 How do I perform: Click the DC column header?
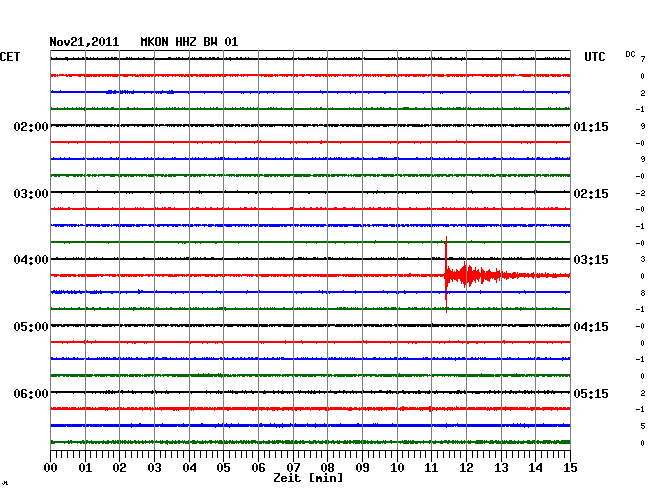pyautogui.click(x=630, y=54)
